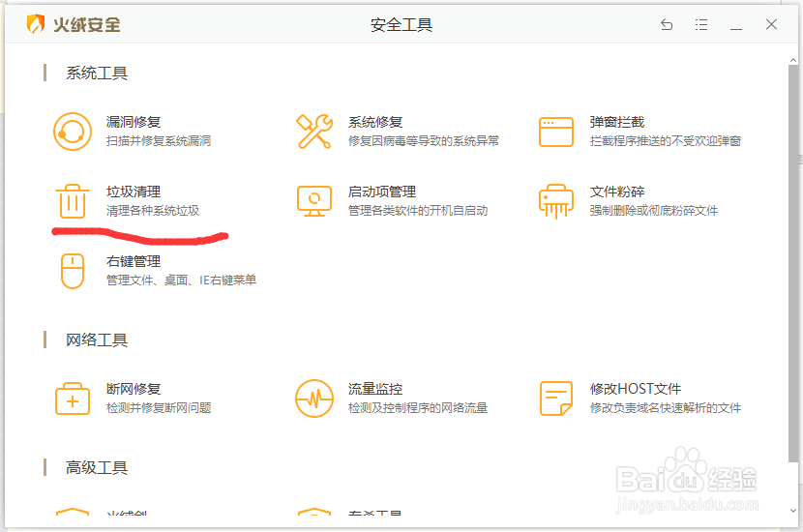
Task: Click description 强制删除或彻底粉碎文件
Action: click(653, 211)
